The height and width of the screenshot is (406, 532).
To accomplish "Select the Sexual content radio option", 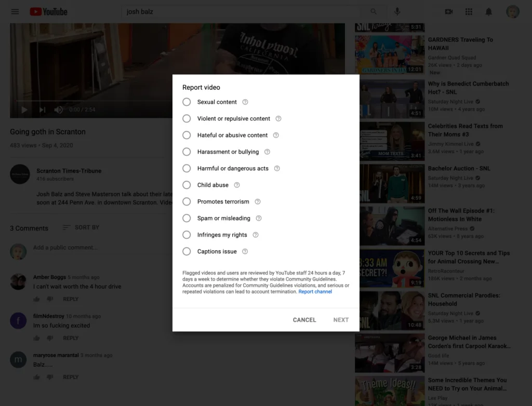I will point(187,102).
